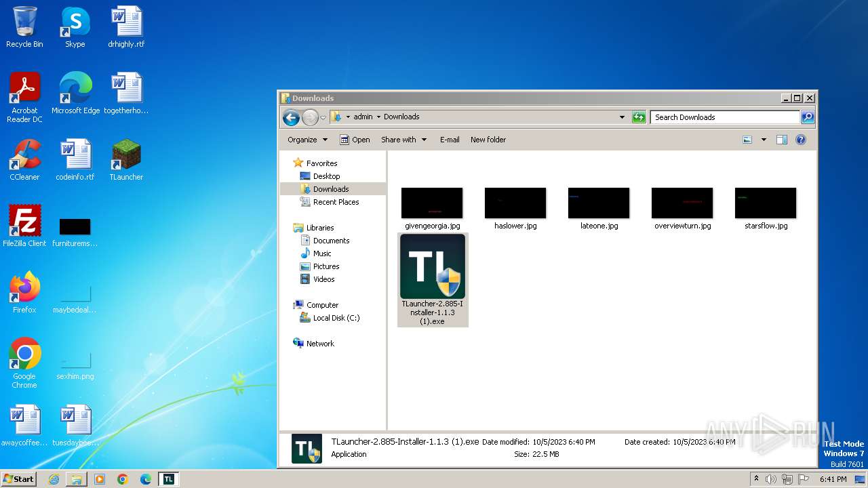
Task: Open the Recycle Bin desktop icon
Action: pos(24,27)
